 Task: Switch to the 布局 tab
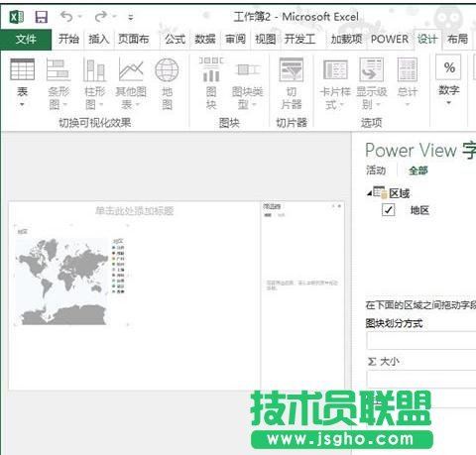tap(457, 40)
